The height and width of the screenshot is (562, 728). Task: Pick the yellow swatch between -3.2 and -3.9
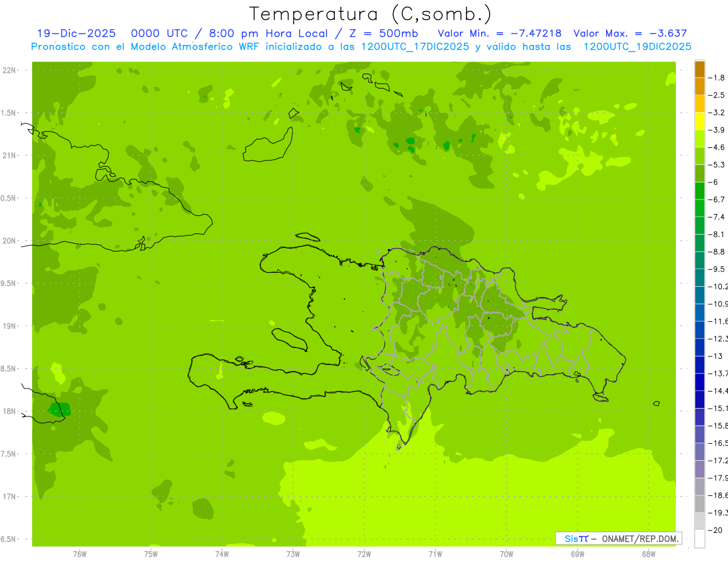pyautogui.click(x=699, y=121)
